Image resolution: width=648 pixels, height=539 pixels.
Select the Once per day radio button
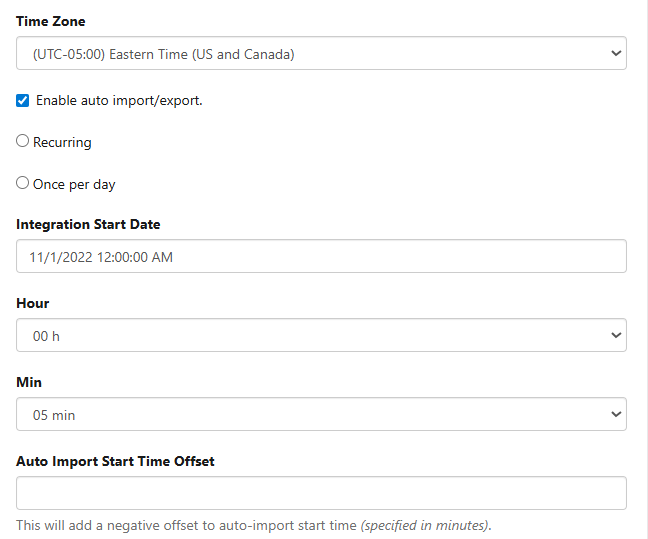click(23, 184)
